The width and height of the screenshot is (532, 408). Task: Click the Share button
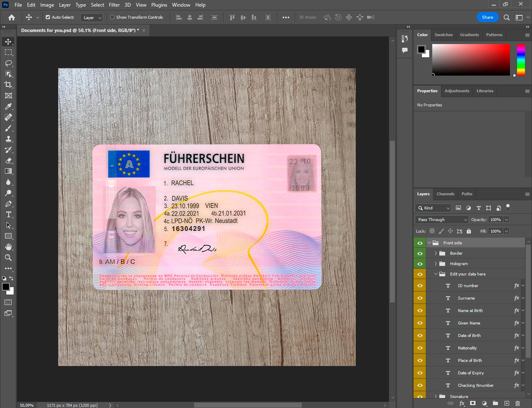click(x=487, y=17)
